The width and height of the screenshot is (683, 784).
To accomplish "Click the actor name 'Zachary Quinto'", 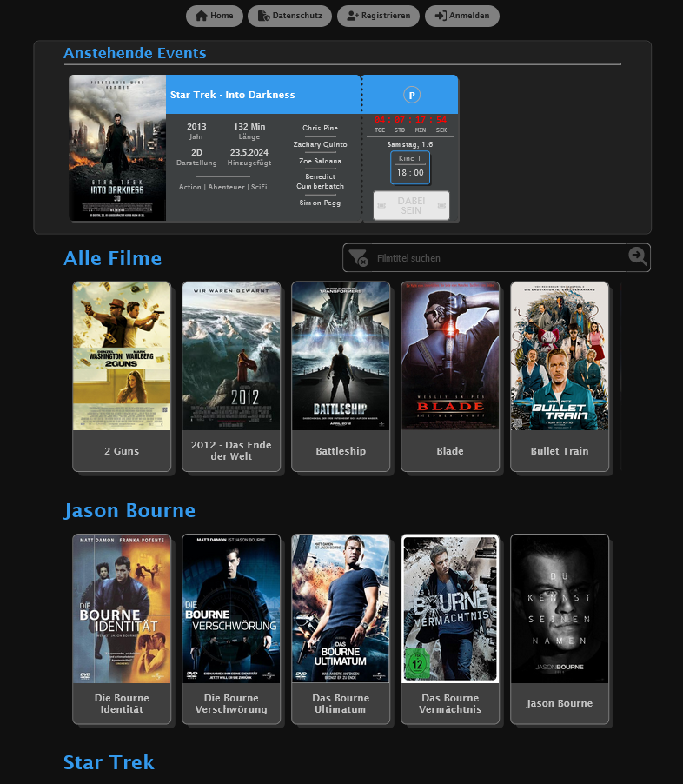I will [x=320, y=144].
